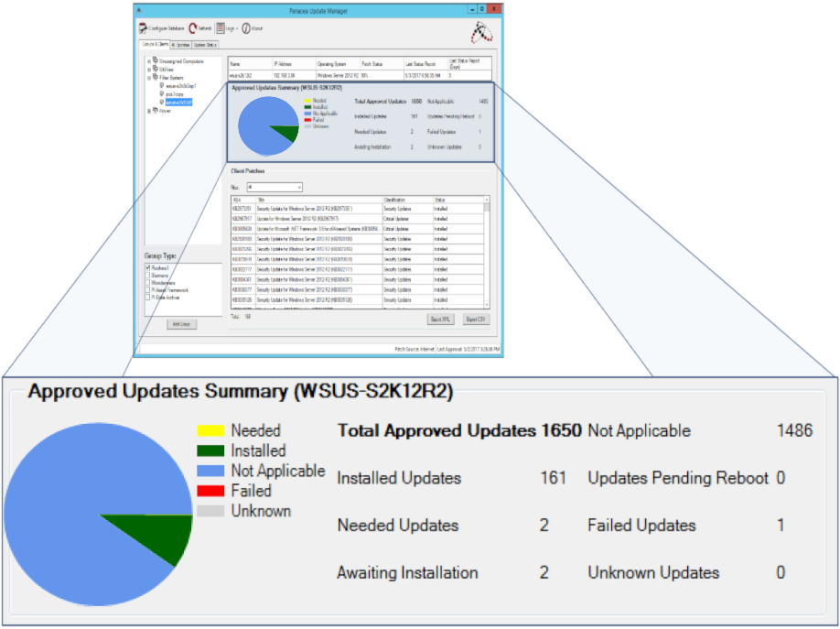Click the Export XML button
The height and width of the screenshot is (629, 840).
(x=440, y=319)
